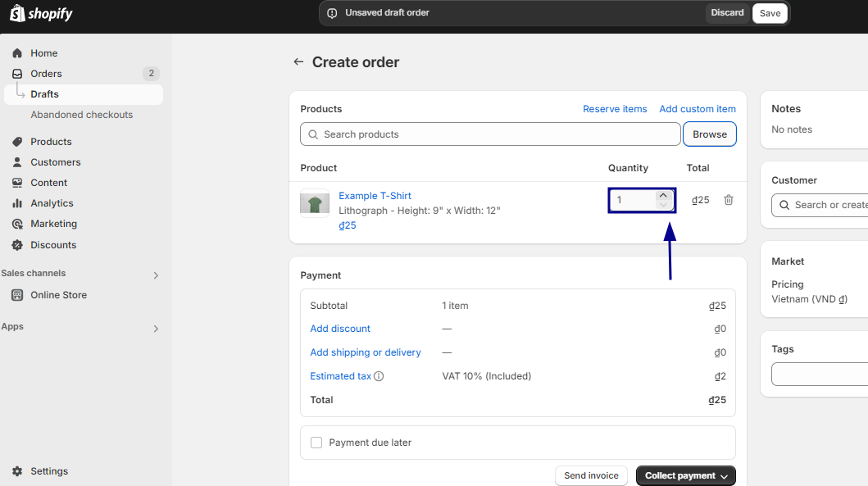Screen dimensions: 868x486
Task: Open Example T-Shirt product link
Action: tap(375, 196)
